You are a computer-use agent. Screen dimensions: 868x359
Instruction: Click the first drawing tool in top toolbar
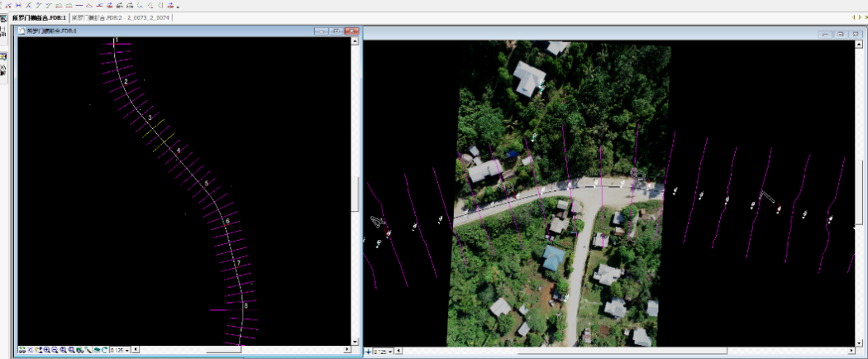coord(6,5)
